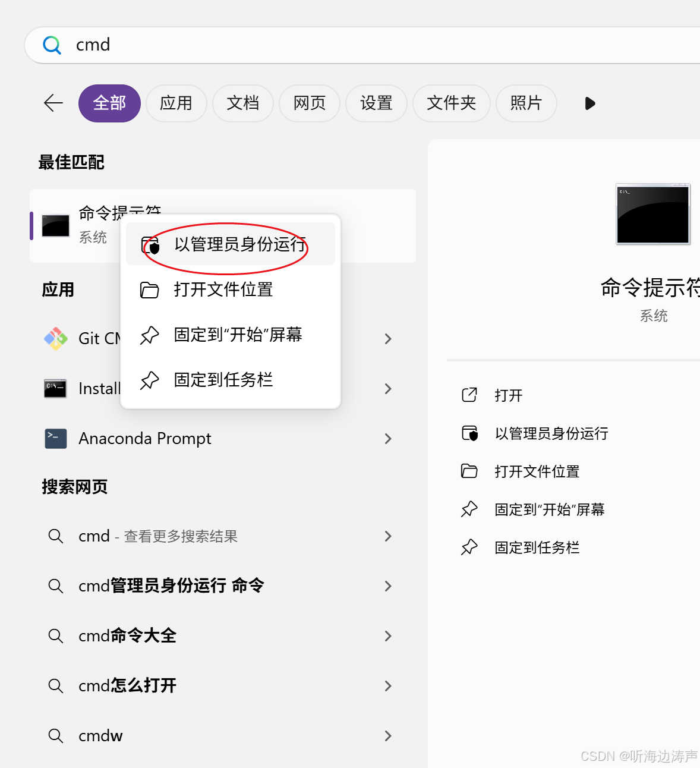The width and height of the screenshot is (700, 768).
Task: Click the Git CMD app icon
Action: (56, 339)
